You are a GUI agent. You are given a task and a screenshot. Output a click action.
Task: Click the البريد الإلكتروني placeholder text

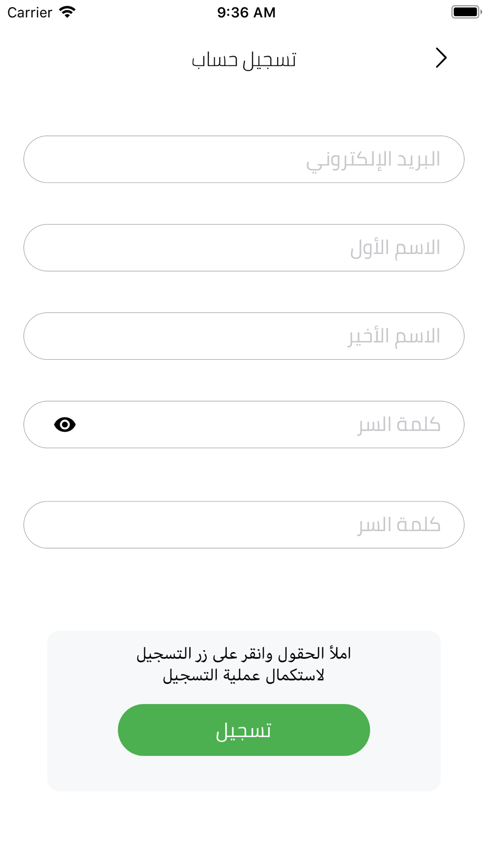tap(373, 160)
